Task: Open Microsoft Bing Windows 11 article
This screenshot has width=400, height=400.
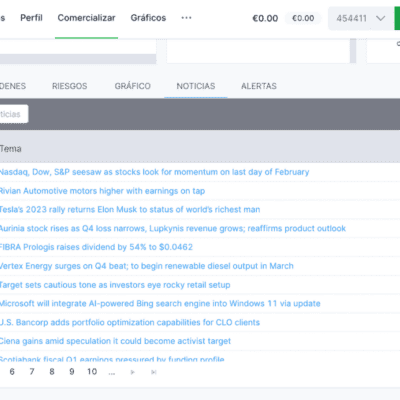Action: 160,304
